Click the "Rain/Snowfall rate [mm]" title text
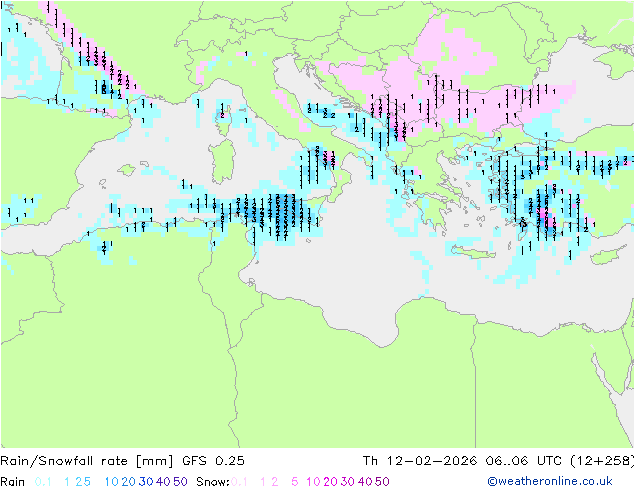The width and height of the screenshot is (634, 490). point(87,461)
